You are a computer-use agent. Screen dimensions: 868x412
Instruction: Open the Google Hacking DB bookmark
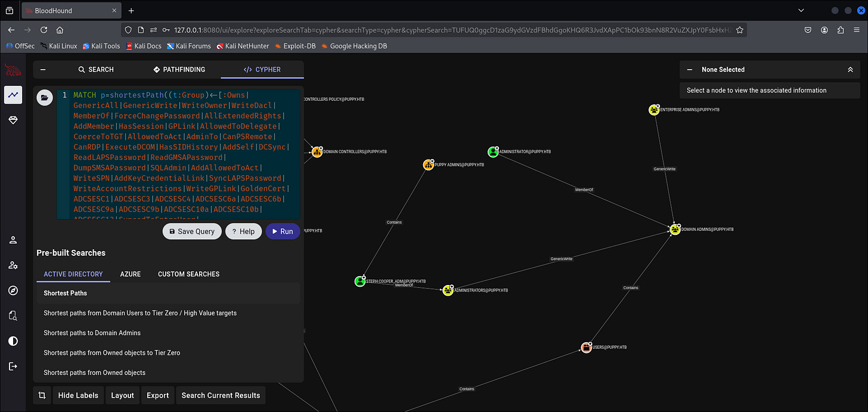pyautogui.click(x=354, y=46)
